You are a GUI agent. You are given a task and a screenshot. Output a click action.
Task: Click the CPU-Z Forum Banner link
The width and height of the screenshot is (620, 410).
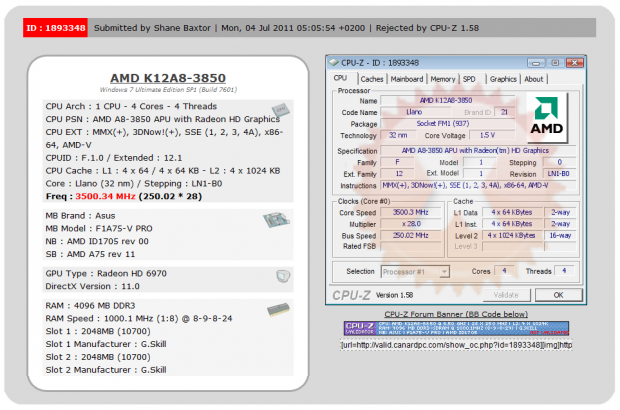click(x=456, y=314)
